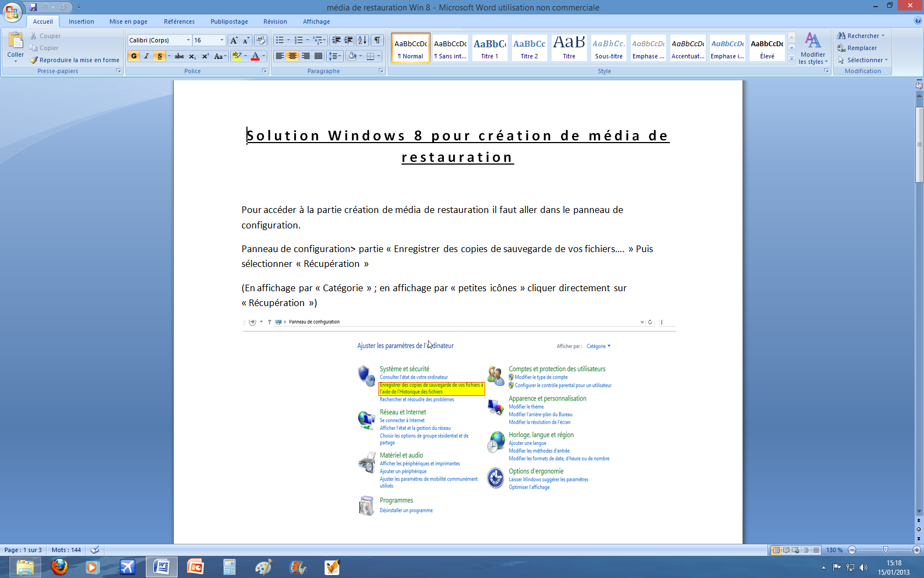Clear formatting using the eraser icon
Screen dimensions: 924x578
click(x=261, y=40)
